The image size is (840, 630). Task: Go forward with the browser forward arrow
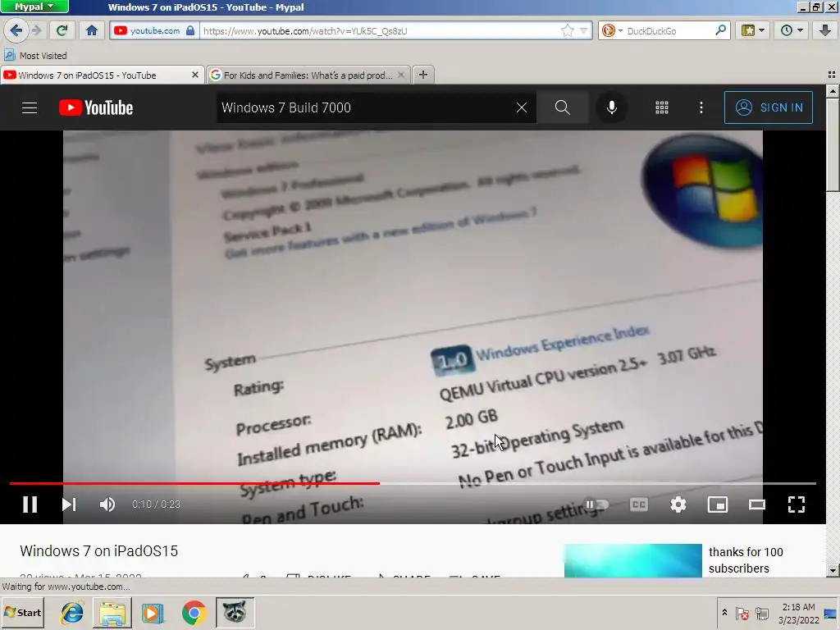pyautogui.click(x=37, y=30)
